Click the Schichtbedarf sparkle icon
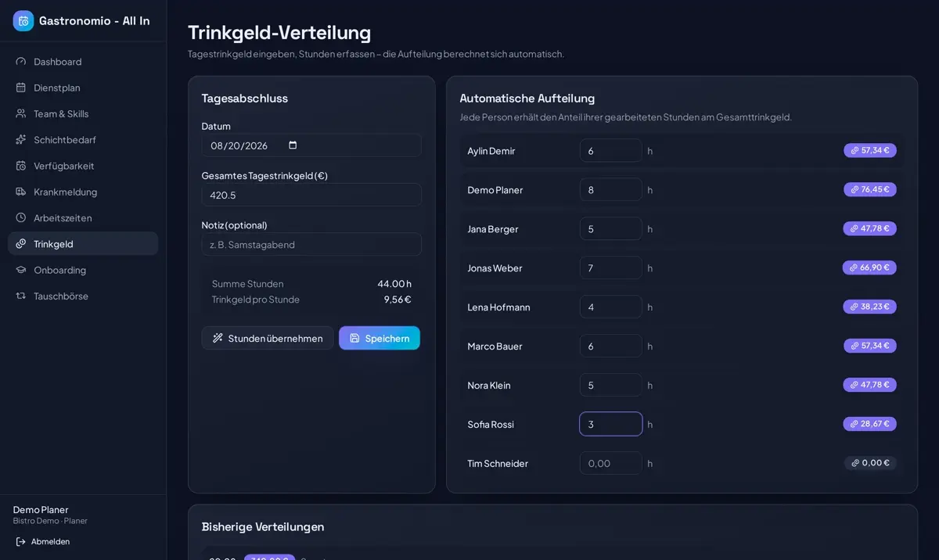939x560 pixels. 21,139
